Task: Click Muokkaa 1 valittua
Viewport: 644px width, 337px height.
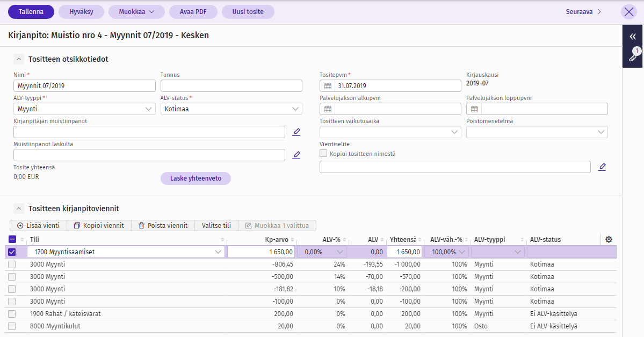Action: [x=277, y=225]
